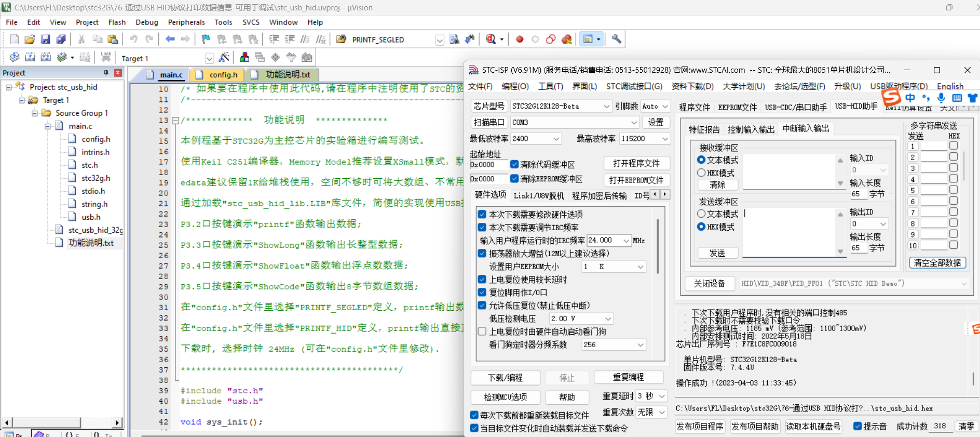Toggle 清除EEPROM缓冲区 checkbox
This screenshot has width=980, height=437.
tap(514, 179)
